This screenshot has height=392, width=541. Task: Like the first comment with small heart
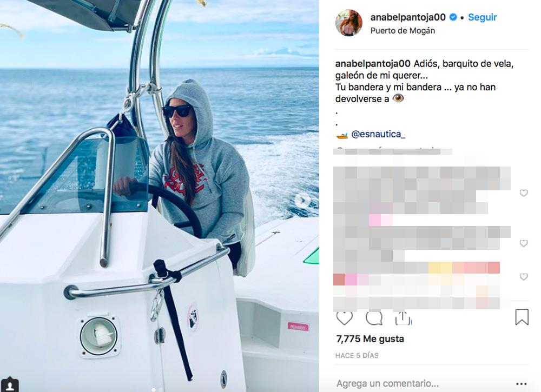point(524,193)
